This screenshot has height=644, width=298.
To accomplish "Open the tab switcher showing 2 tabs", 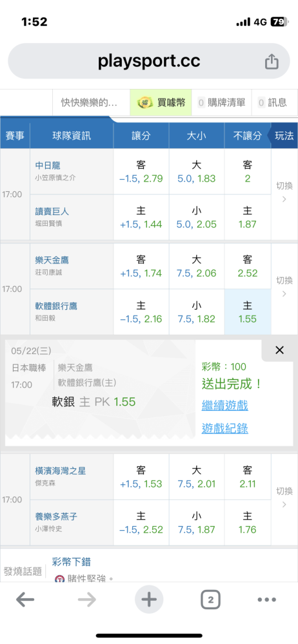I will click(x=211, y=600).
